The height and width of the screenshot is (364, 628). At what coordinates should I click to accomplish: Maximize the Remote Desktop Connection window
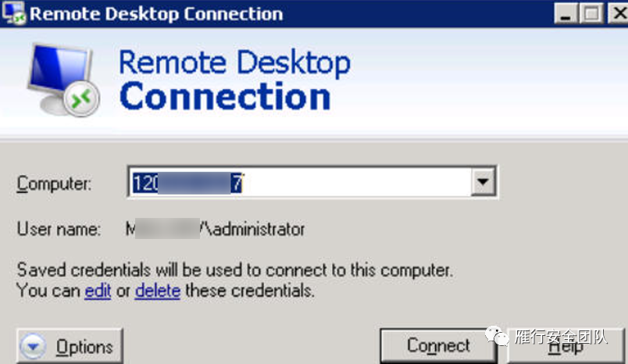[x=591, y=13]
